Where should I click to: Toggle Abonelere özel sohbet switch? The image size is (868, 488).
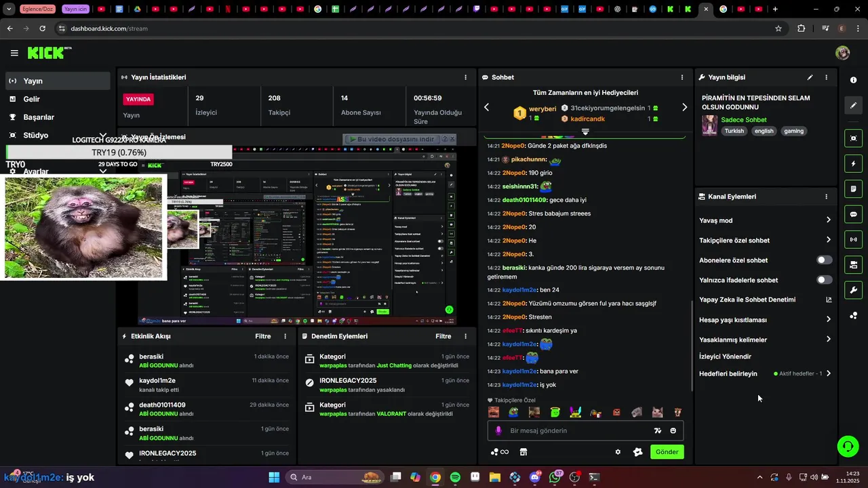(x=825, y=260)
